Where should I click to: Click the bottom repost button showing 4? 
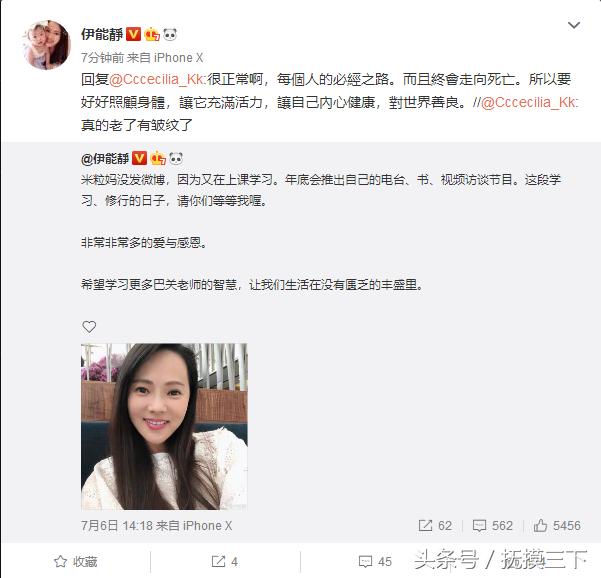225,562
